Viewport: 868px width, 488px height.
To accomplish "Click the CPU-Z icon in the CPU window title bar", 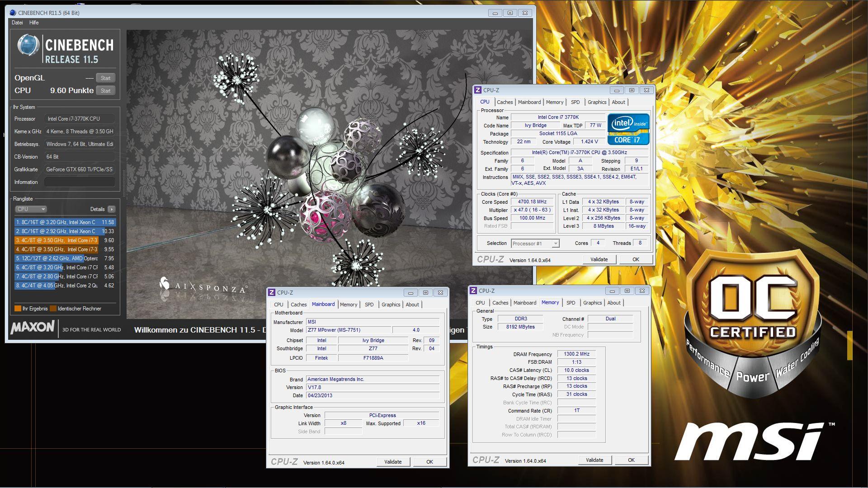I will [478, 90].
